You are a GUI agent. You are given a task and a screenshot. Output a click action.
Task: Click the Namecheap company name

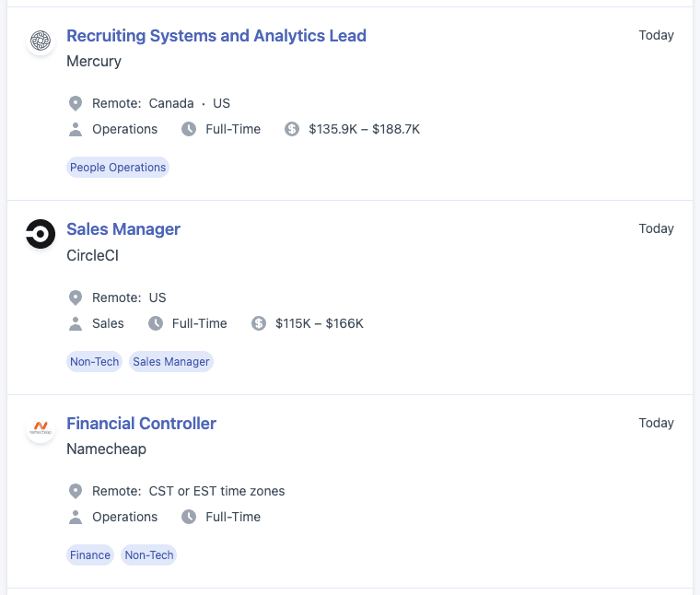[106, 449]
